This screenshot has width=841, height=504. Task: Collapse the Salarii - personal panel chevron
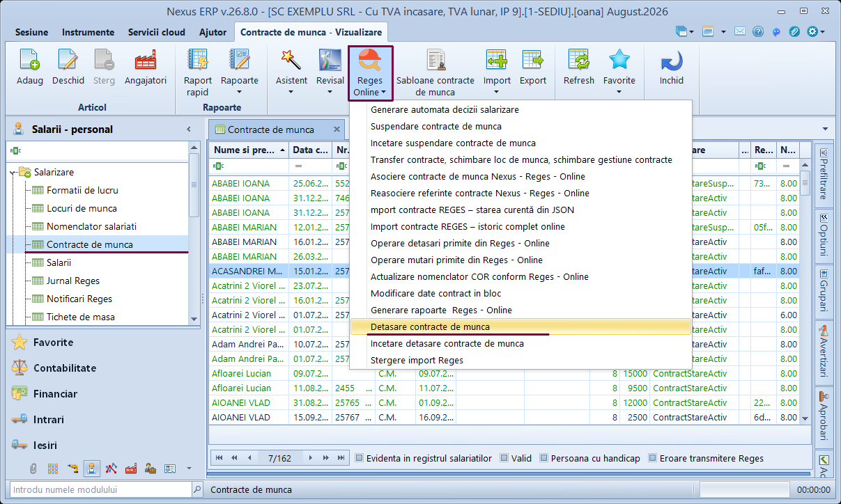[x=188, y=129]
